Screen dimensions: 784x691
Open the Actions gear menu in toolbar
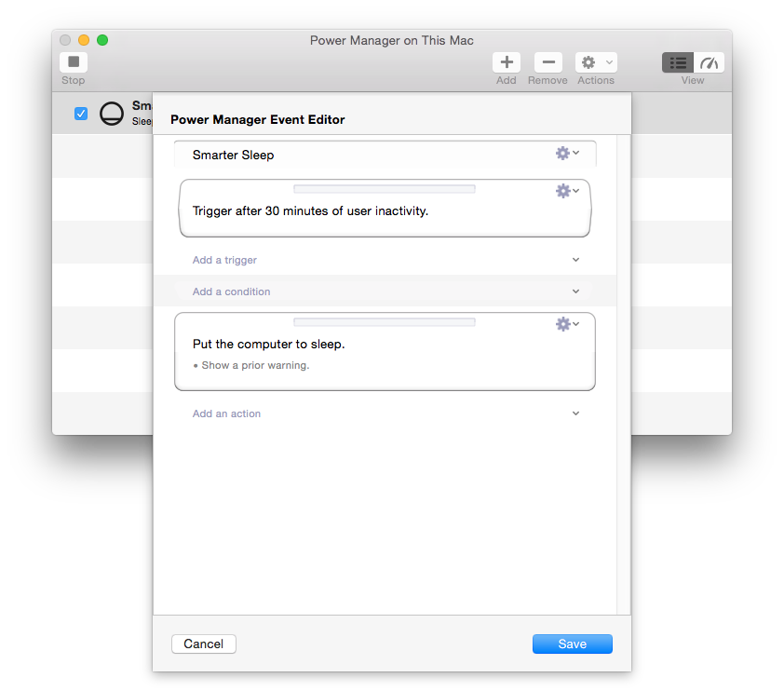[x=596, y=62]
